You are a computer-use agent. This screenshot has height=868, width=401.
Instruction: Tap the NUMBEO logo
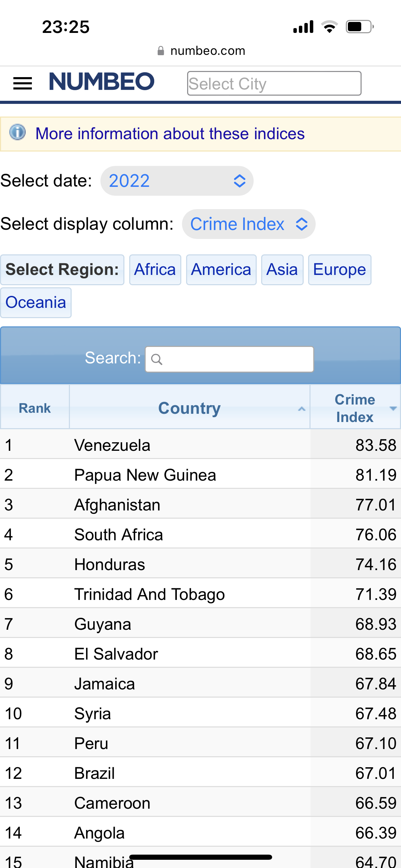pos(102,82)
